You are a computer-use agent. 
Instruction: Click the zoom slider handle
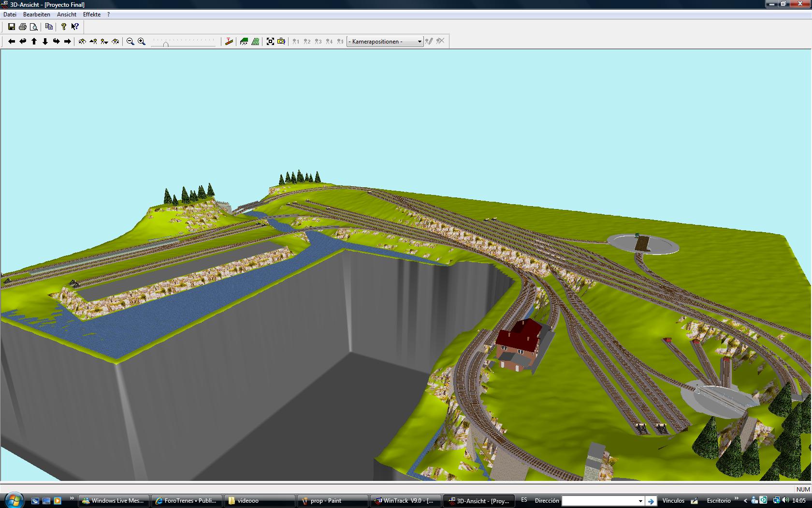(x=166, y=44)
